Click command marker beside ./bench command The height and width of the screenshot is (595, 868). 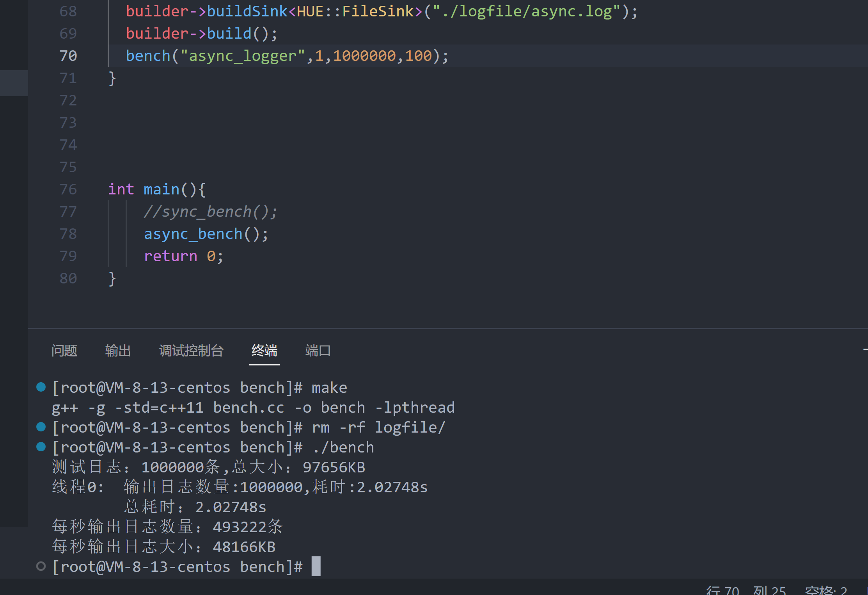click(x=41, y=447)
